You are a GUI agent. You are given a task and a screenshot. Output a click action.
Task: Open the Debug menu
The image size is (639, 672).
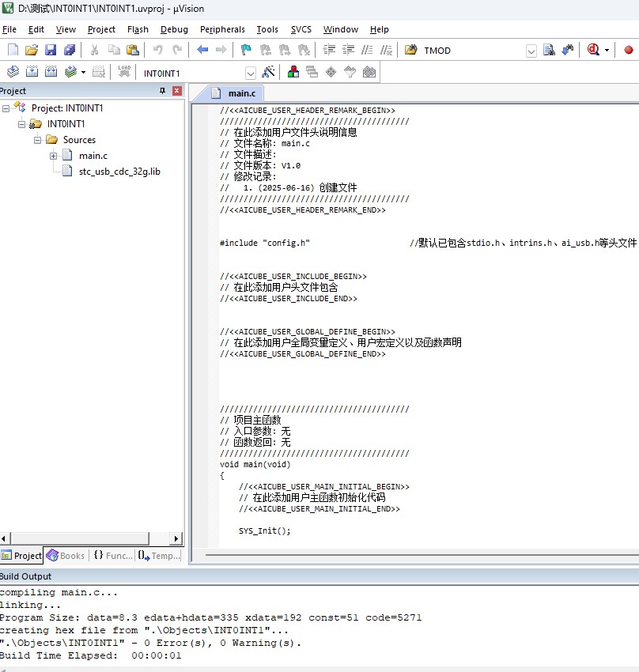coord(174,29)
